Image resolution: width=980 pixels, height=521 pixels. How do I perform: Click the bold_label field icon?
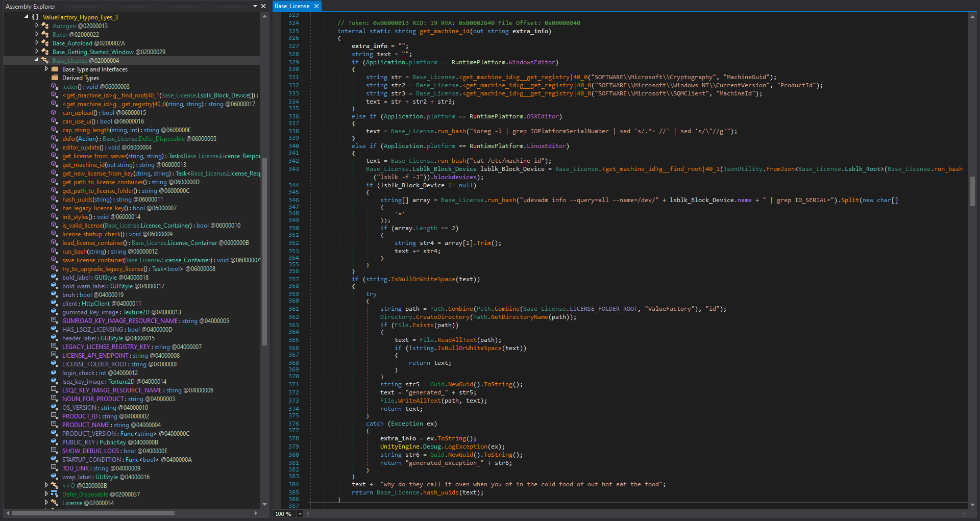[x=55, y=277]
